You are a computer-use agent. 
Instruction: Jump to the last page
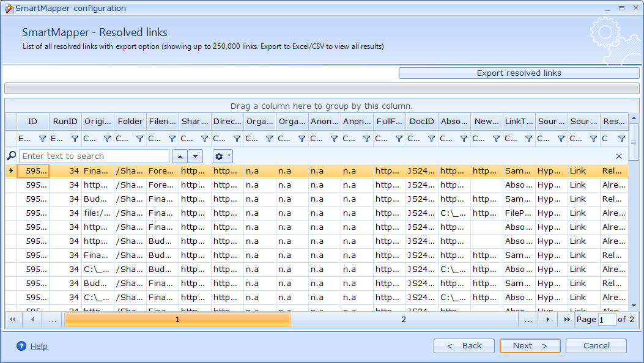click(567, 320)
